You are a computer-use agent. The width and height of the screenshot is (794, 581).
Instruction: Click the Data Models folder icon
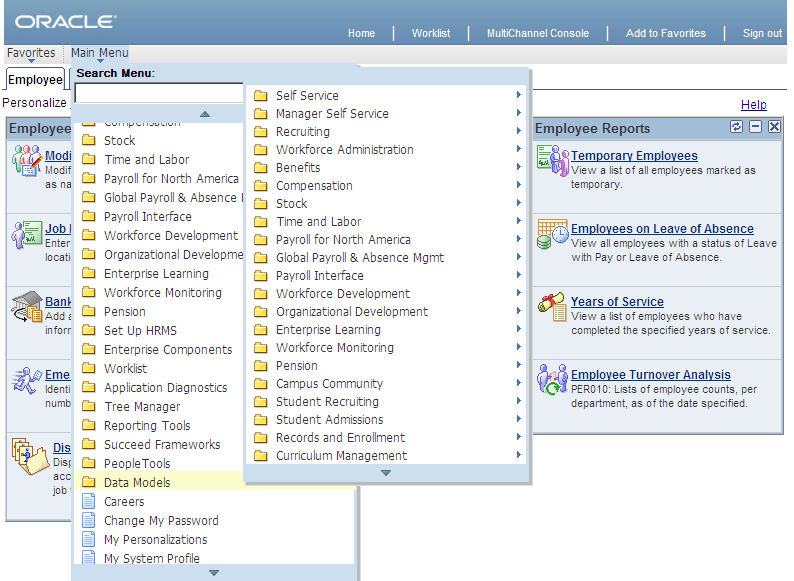pyautogui.click(x=88, y=482)
